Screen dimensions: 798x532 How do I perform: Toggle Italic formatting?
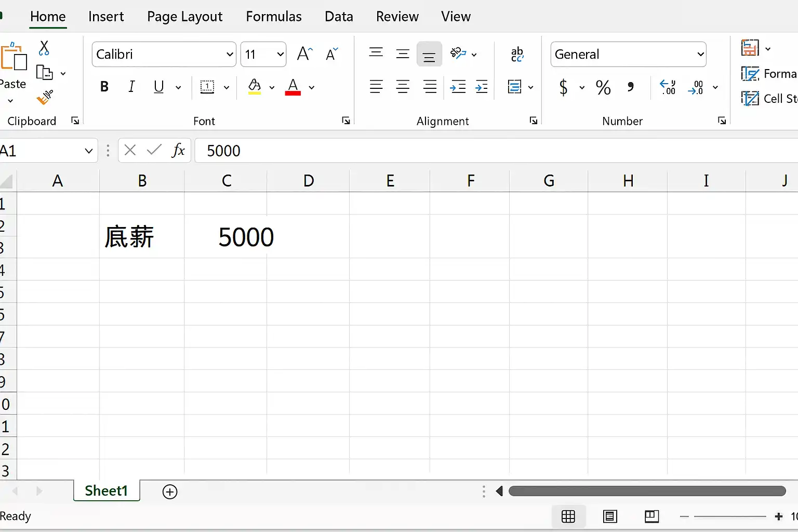[x=131, y=87]
